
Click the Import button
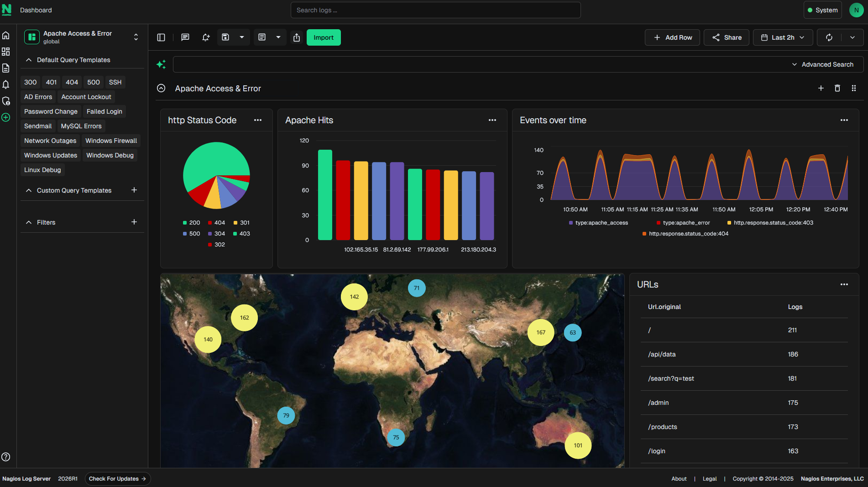point(324,37)
